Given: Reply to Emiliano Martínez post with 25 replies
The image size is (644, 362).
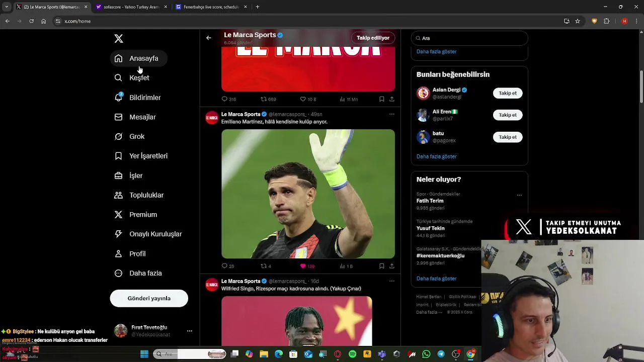Looking at the screenshot, I should tap(225, 266).
